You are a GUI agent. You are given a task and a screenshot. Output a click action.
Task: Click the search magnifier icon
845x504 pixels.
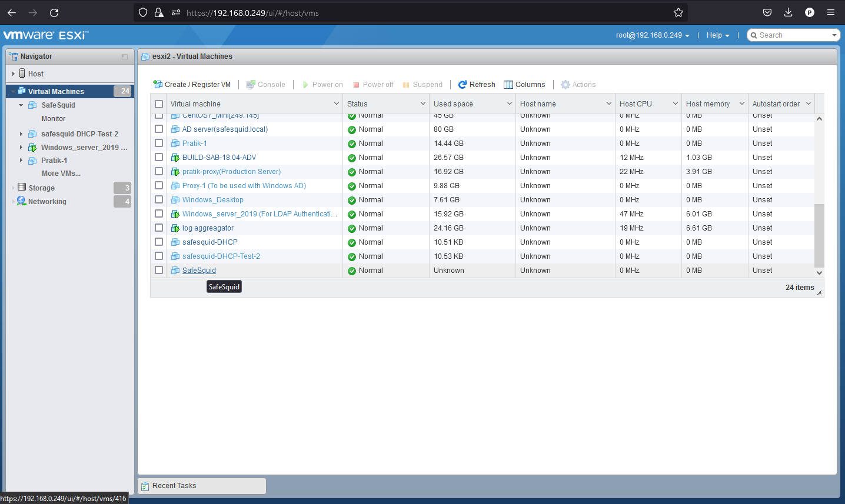[754, 35]
